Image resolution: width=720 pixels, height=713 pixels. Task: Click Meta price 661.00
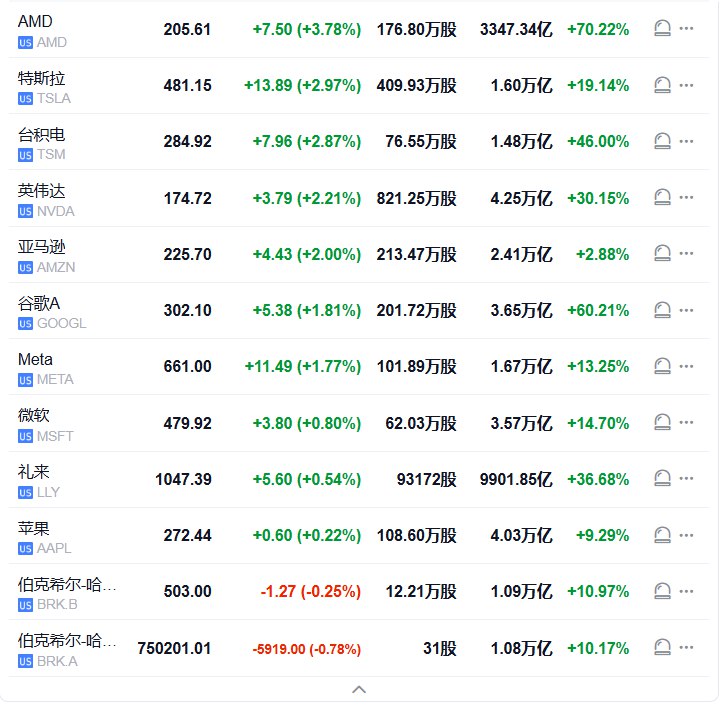point(187,366)
